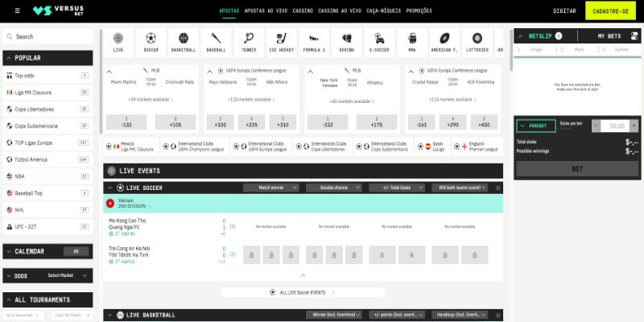This screenshot has width=644, height=322.
Task: Favorite Live Soccer with the star icon
Action: tap(497, 188)
